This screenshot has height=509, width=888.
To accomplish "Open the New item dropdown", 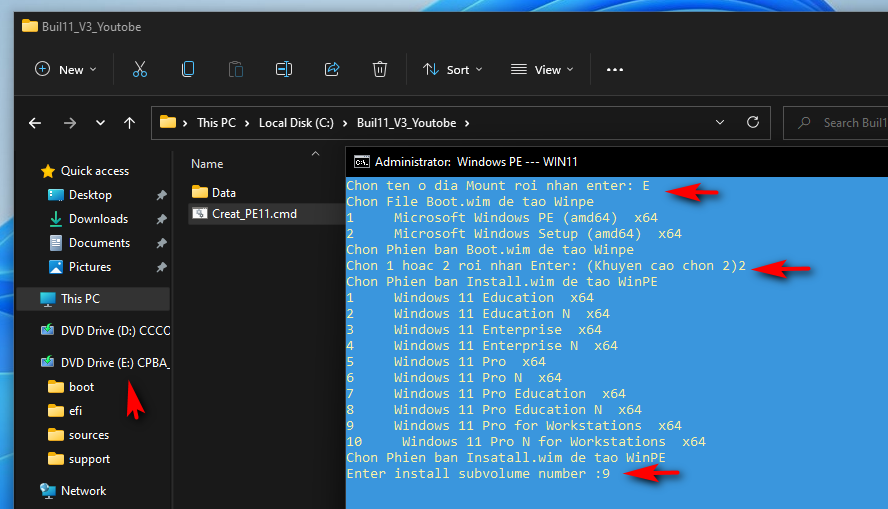I will click(x=66, y=70).
